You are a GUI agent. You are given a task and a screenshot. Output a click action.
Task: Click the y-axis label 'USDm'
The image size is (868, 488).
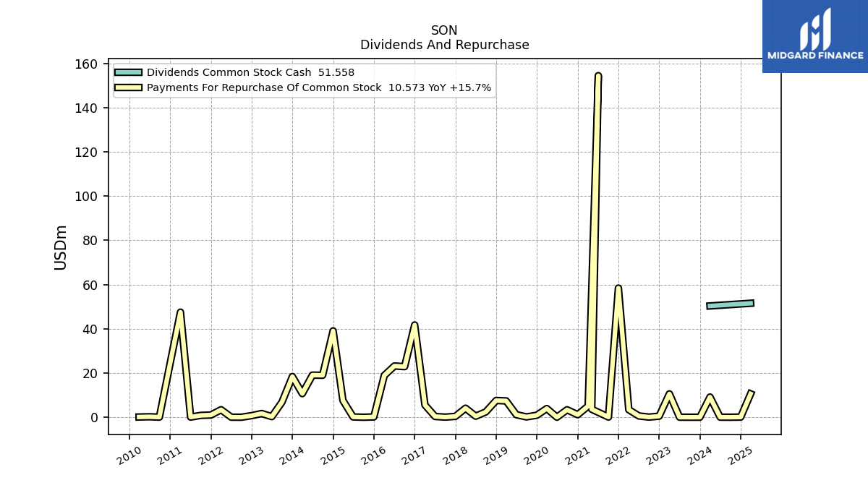(x=61, y=247)
